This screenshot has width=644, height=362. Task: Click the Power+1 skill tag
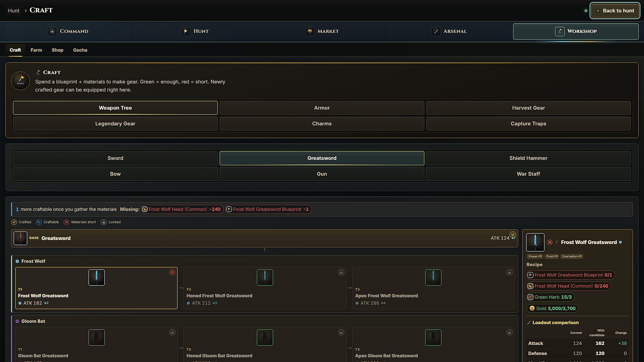[535, 256]
